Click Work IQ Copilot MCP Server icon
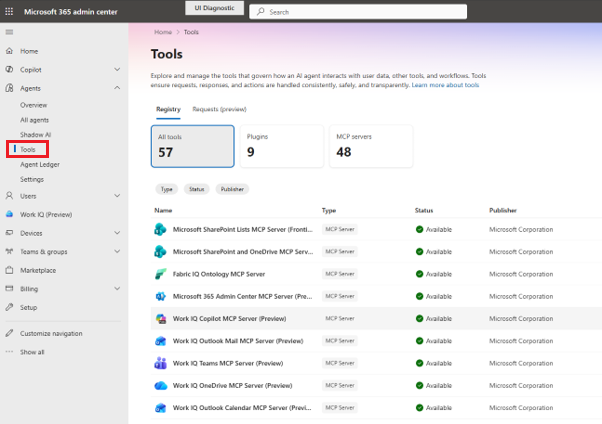Screen dimensions: 602x424 160,318
